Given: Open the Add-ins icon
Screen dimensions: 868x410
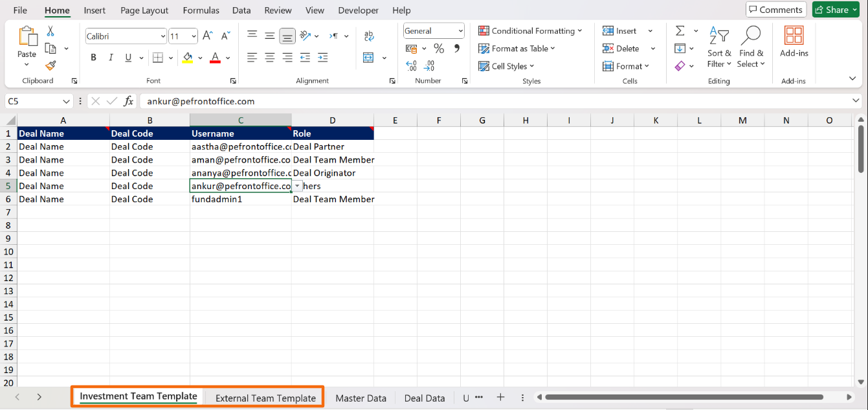Looking at the screenshot, I should pyautogui.click(x=794, y=41).
